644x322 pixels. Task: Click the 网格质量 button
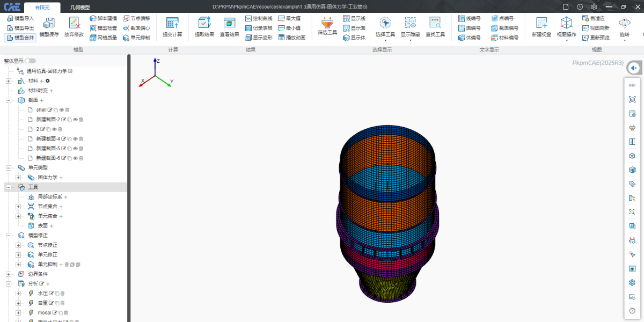[x=103, y=38]
